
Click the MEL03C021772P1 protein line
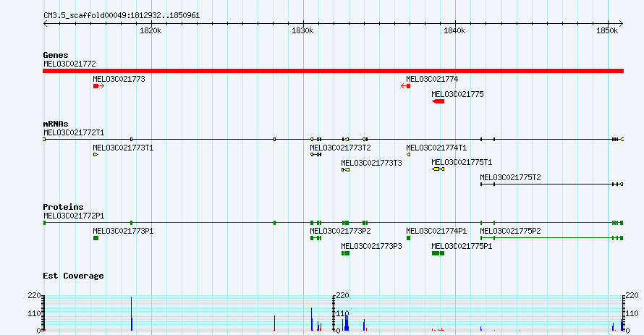(x=333, y=223)
